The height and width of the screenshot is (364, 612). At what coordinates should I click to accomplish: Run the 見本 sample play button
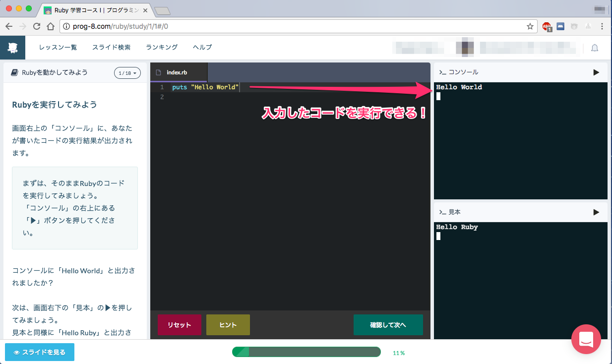(596, 212)
